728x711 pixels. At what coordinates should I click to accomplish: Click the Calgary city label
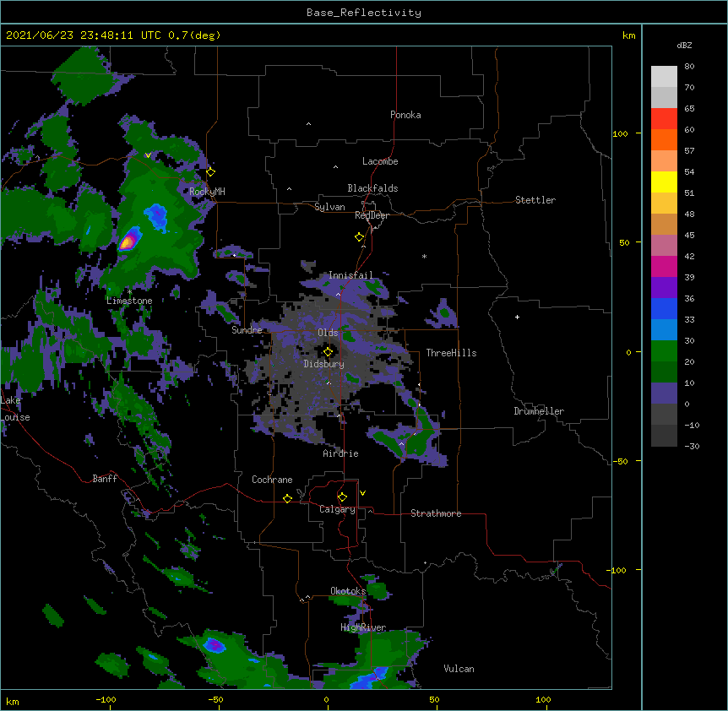click(337, 509)
